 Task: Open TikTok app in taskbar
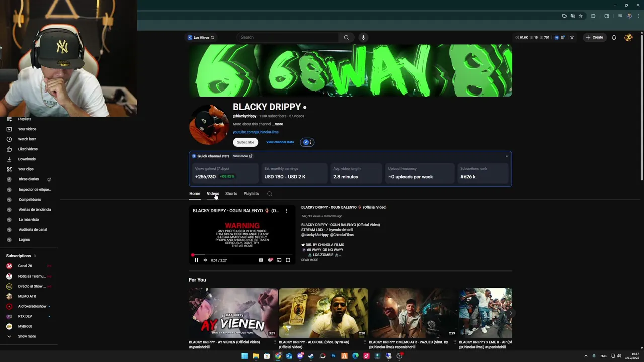(x=366, y=356)
